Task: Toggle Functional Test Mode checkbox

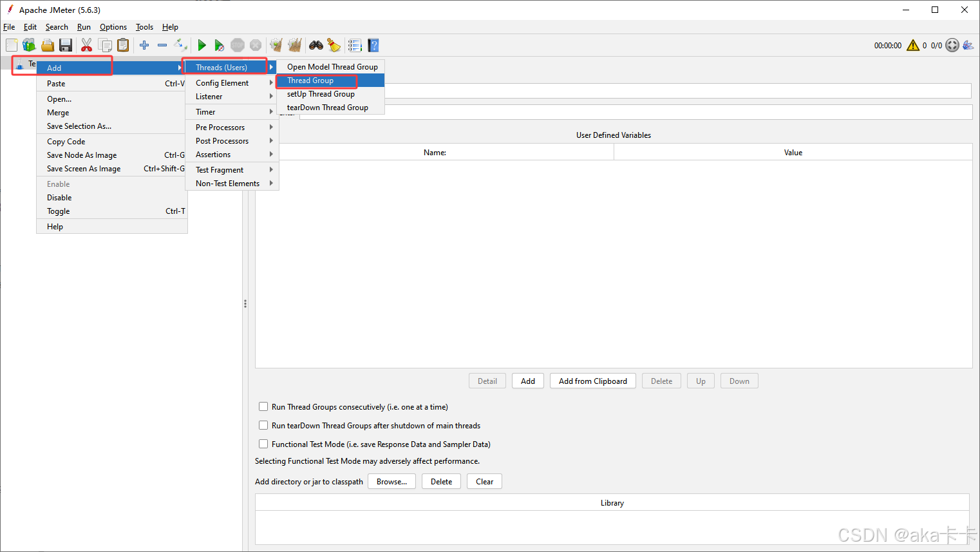Action: point(263,444)
